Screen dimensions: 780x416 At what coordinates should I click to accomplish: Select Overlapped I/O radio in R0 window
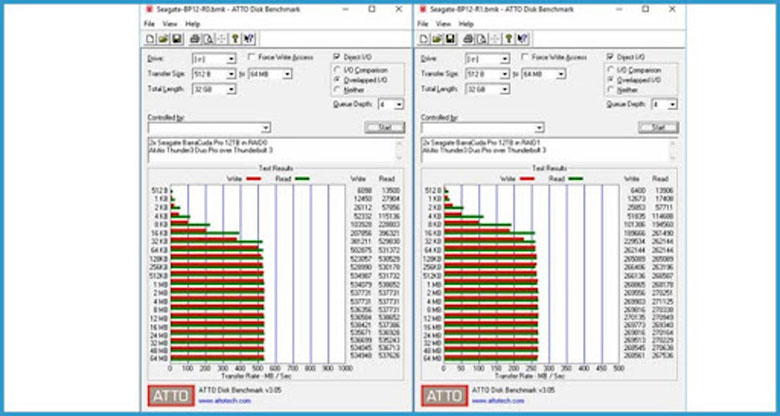pyautogui.click(x=338, y=80)
